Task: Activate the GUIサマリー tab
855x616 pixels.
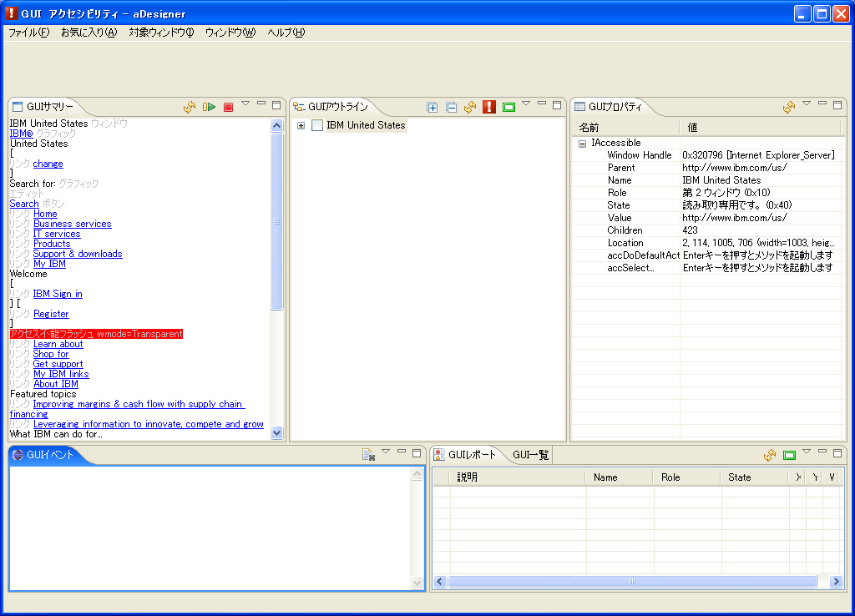Action: [x=43, y=107]
